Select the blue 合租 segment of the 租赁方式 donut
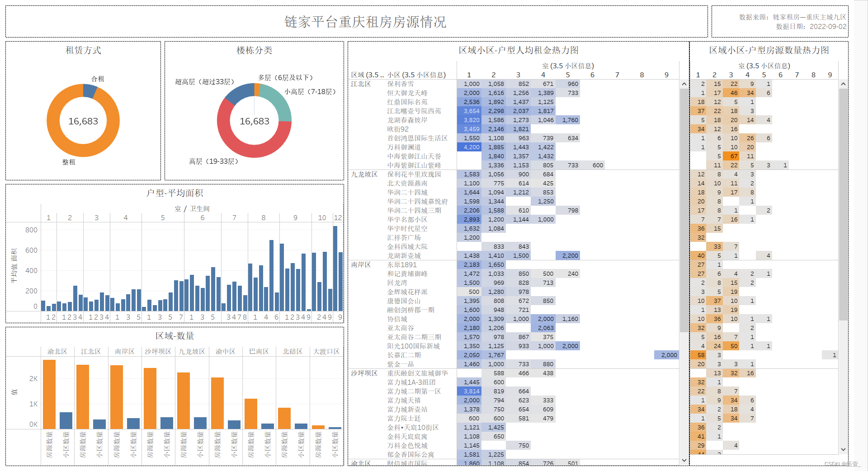 [90, 91]
